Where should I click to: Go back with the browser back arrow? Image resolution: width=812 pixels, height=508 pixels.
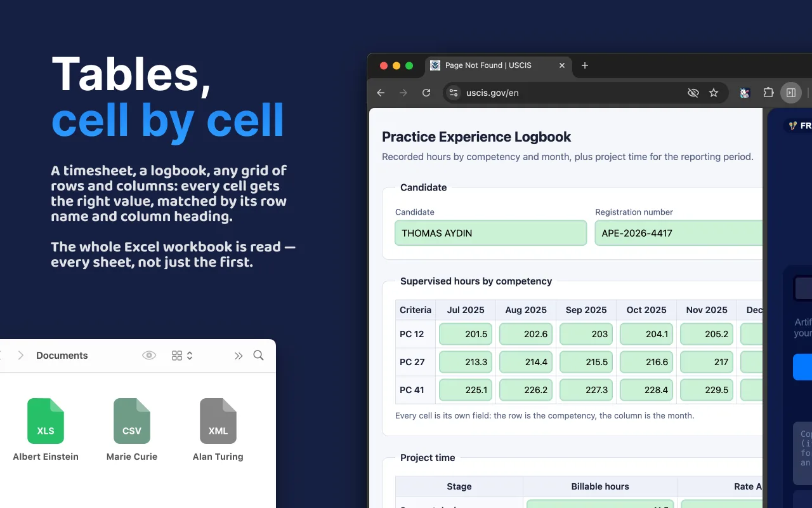pyautogui.click(x=381, y=93)
